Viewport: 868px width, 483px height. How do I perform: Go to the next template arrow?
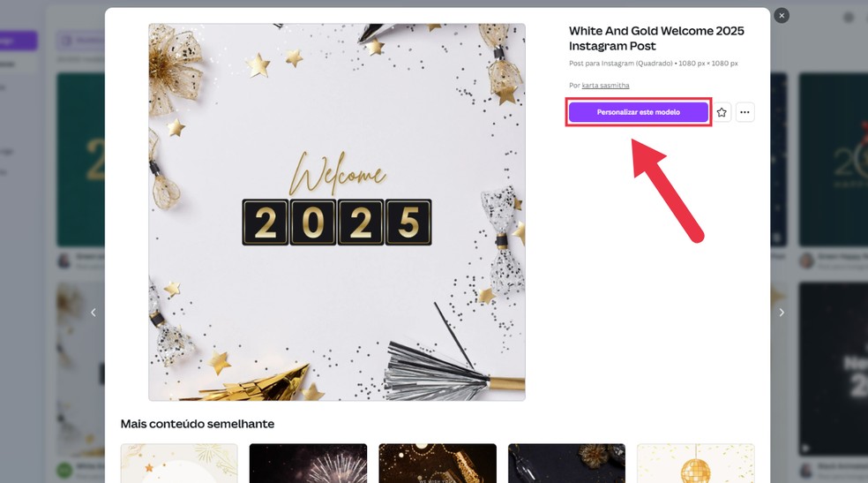click(781, 313)
